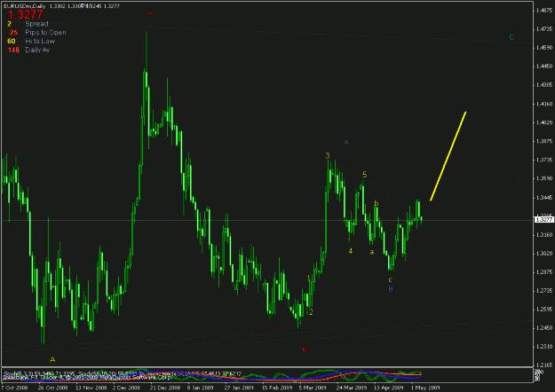Click the blue B wave label

[391, 289]
